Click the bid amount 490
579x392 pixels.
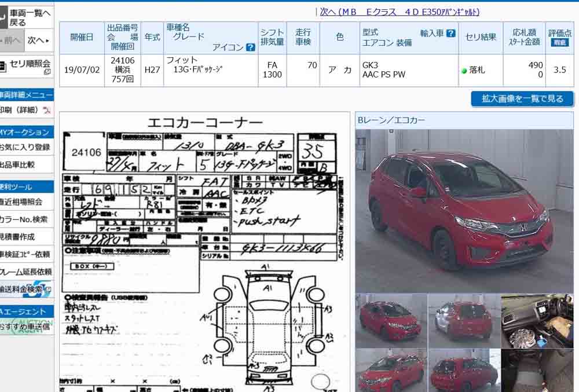click(x=536, y=65)
